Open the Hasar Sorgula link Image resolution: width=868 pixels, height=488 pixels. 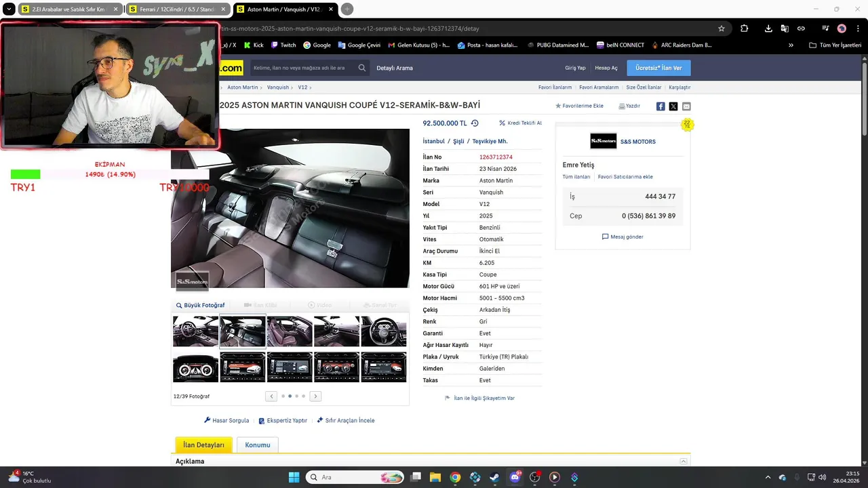click(226, 421)
